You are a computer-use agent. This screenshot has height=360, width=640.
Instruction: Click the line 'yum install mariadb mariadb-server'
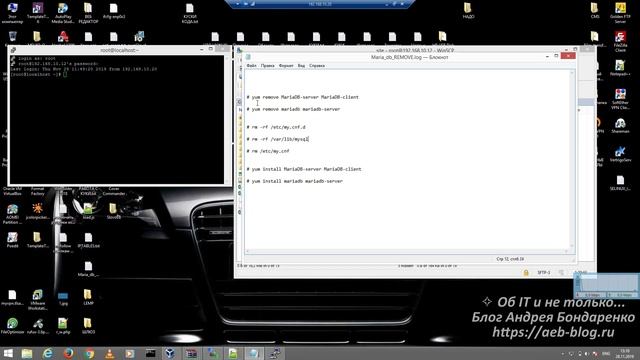(x=294, y=181)
